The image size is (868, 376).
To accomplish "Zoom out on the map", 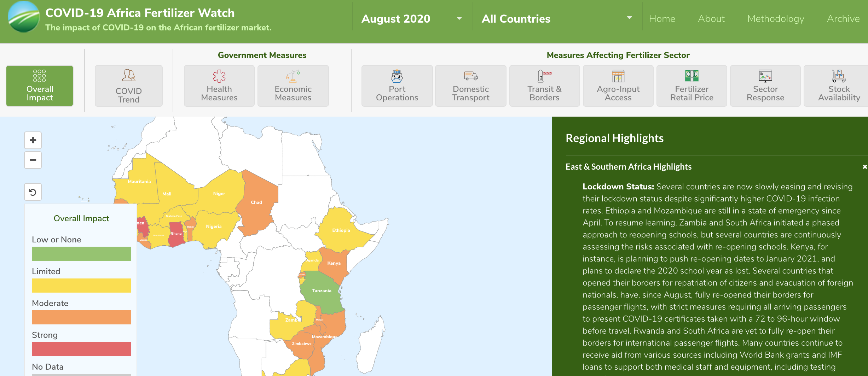I will (x=33, y=160).
